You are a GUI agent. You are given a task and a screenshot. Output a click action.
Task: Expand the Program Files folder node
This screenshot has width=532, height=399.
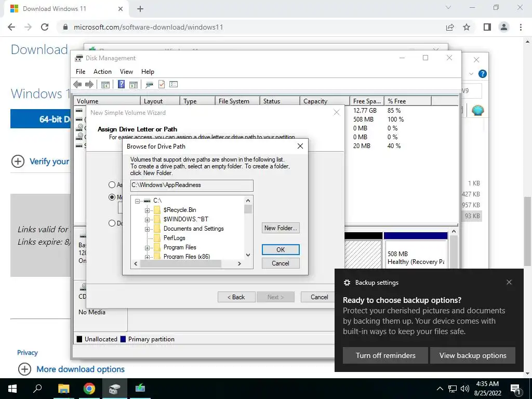(147, 248)
